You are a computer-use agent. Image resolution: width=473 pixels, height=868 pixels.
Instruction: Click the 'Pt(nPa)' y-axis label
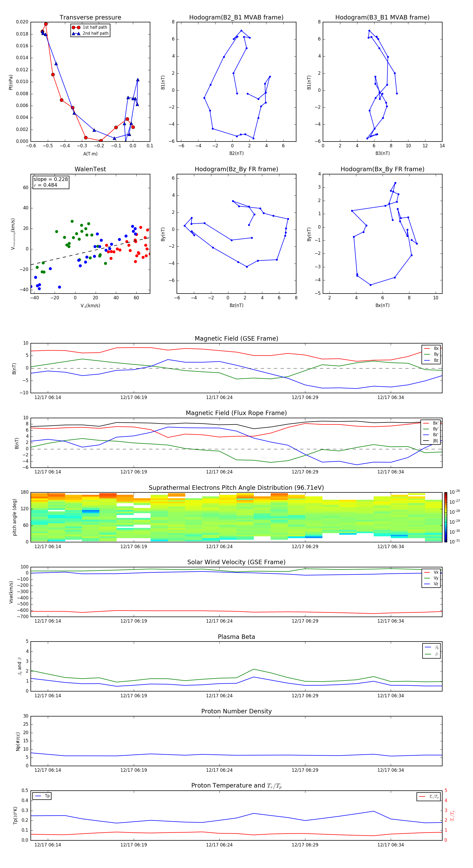click(x=11, y=82)
